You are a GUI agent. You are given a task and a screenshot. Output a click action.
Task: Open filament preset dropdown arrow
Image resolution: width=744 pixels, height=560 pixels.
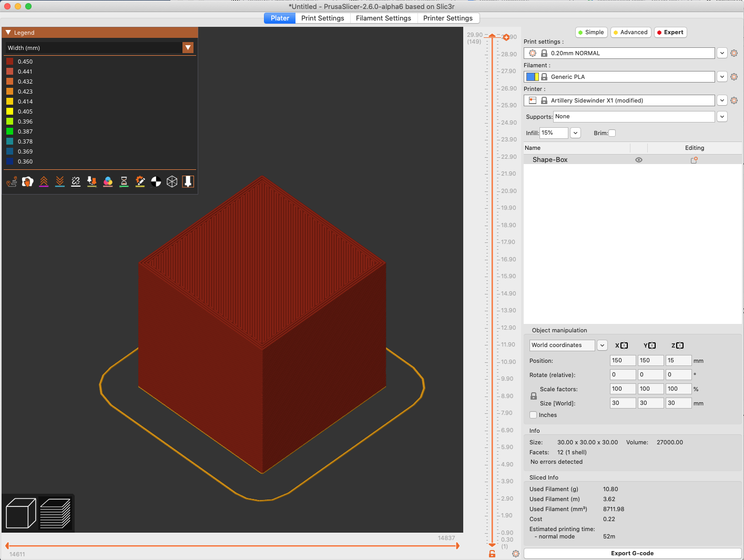click(x=722, y=77)
